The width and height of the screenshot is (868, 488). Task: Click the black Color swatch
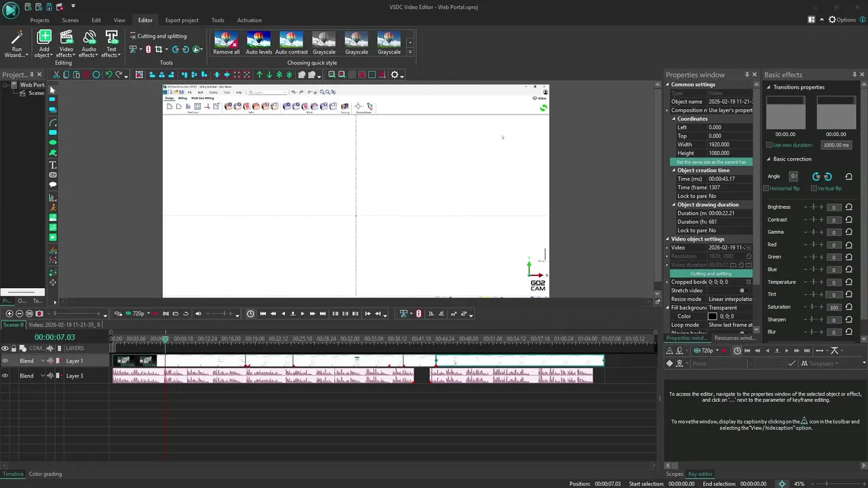tap(712, 316)
